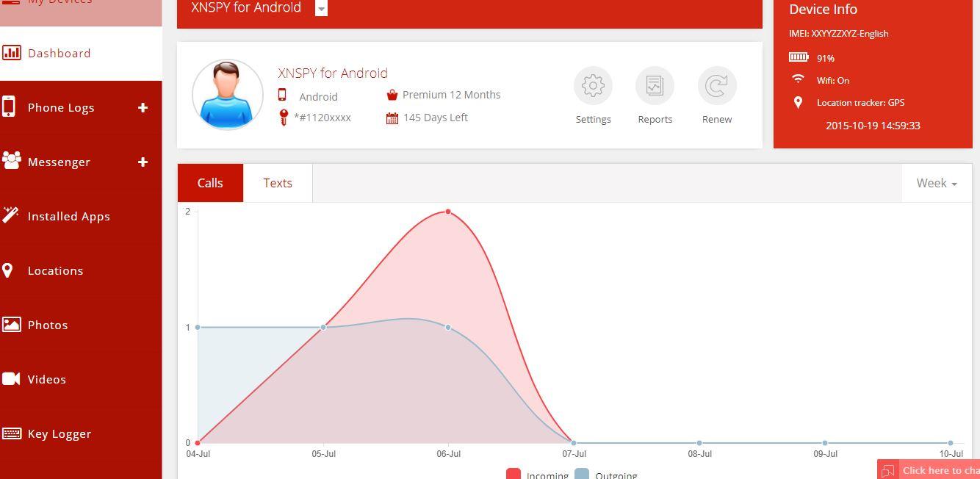980x479 pixels.
Task: Click the Renew label
Action: [717, 119]
